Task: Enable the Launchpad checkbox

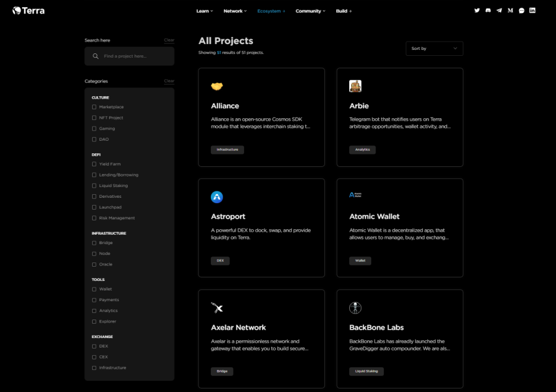Action: pyautogui.click(x=94, y=207)
